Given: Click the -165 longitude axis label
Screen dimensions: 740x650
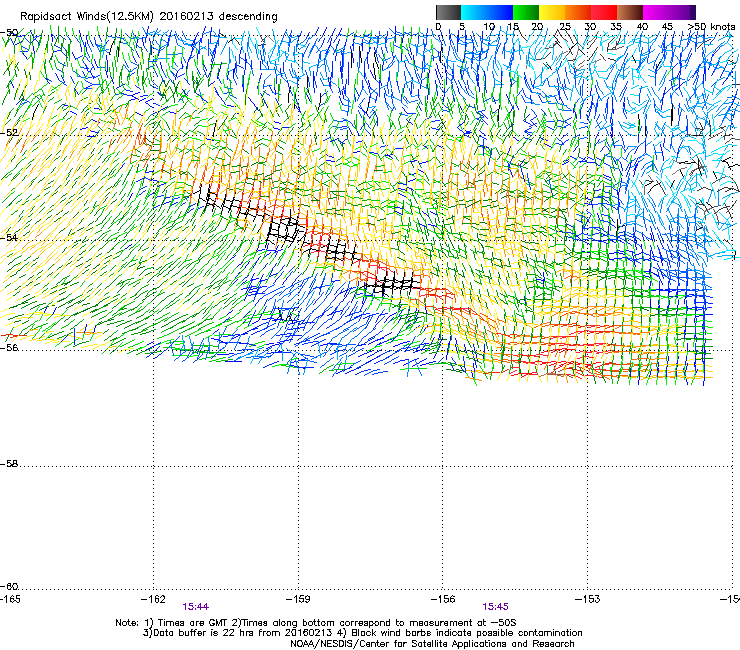Looking at the screenshot, I should tap(10, 599).
